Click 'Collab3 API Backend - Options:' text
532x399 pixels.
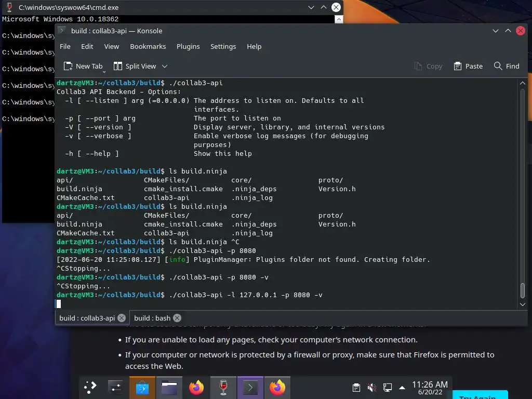119,91
